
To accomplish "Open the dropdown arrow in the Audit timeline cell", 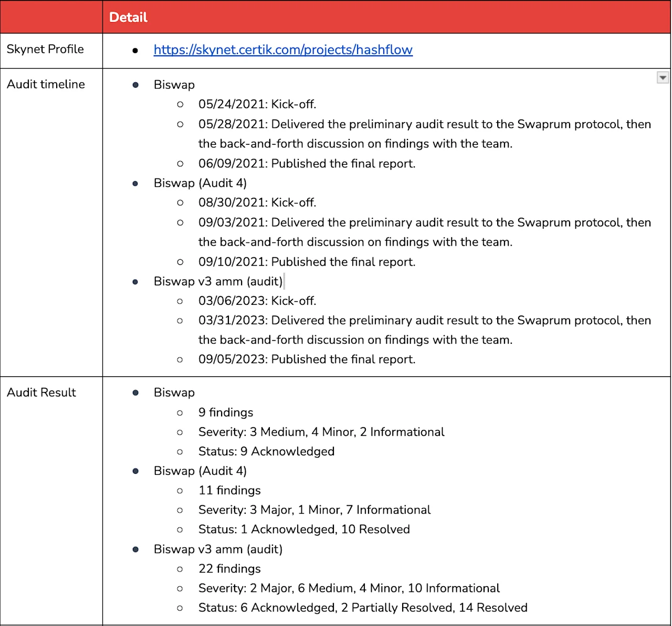I will 663,78.
